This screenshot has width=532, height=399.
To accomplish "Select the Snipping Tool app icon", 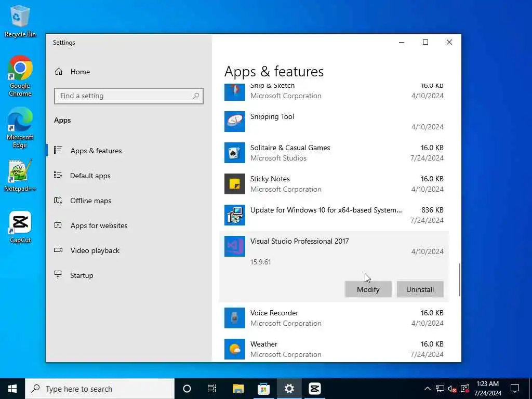I will [234, 122].
